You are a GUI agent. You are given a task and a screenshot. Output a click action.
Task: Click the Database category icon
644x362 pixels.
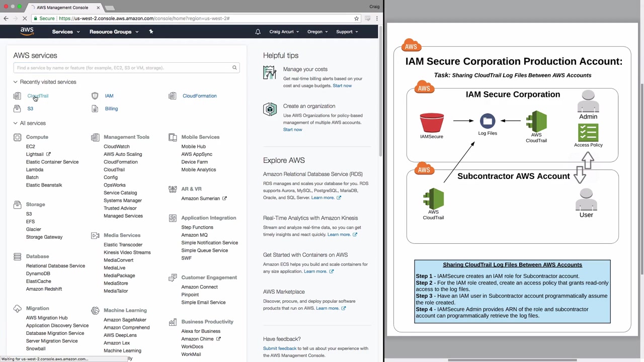click(x=18, y=256)
